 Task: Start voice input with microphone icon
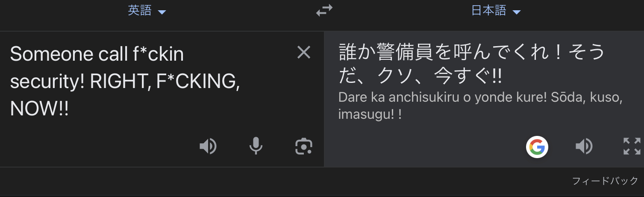(x=256, y=146)
